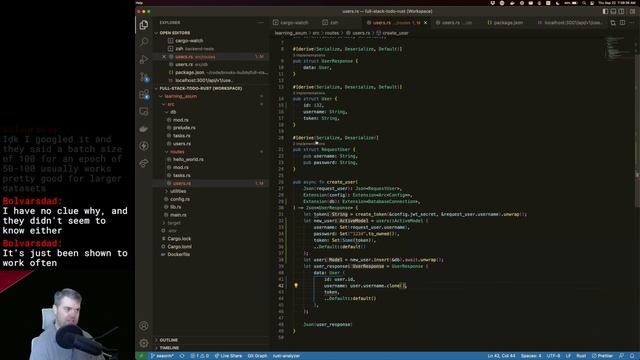Open the Source Control view
Viewport: 640px width, 360px height.
pos(144,77)
